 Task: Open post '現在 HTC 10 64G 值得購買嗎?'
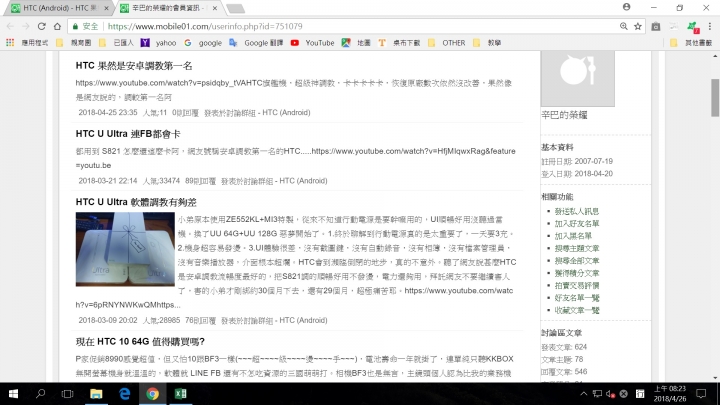(140, 342)
